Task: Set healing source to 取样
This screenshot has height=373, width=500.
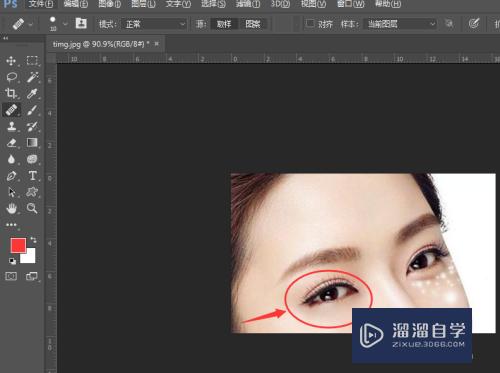Action: tap(224, 24)
